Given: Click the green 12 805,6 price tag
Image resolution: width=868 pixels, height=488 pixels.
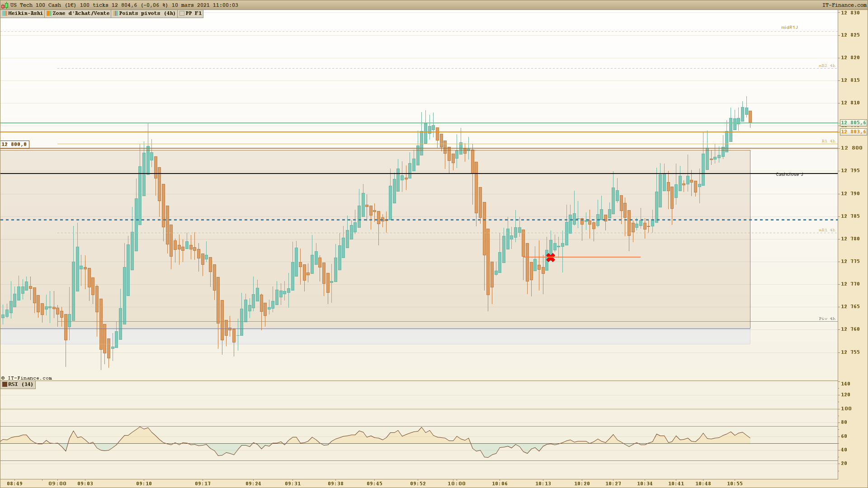Looking at the screenshot, I should [853, 123].
